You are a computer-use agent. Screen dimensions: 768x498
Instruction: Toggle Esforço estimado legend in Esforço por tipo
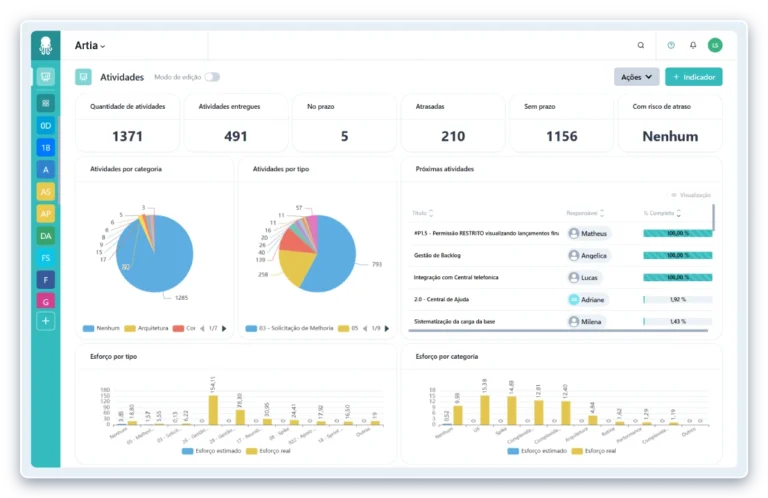[214, 451]
